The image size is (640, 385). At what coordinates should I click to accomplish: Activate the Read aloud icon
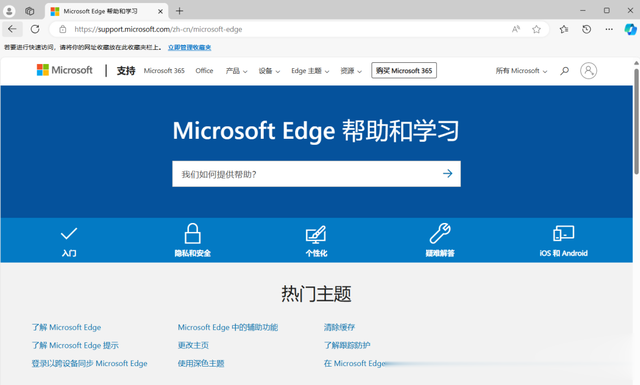coord(516,29)
